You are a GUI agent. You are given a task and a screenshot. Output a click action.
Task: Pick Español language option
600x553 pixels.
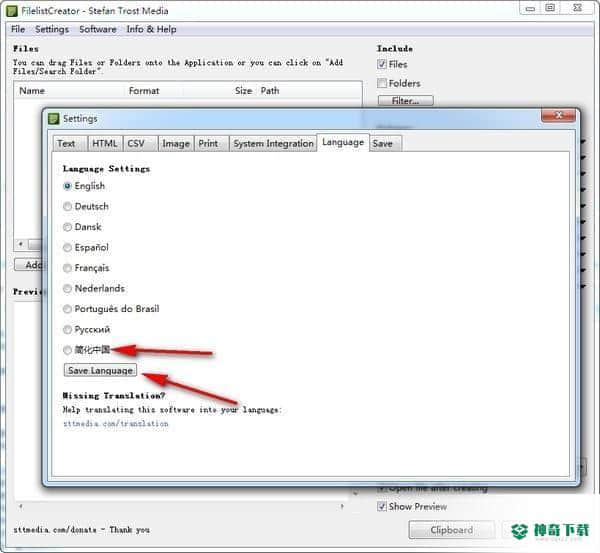tap(67, 248)
